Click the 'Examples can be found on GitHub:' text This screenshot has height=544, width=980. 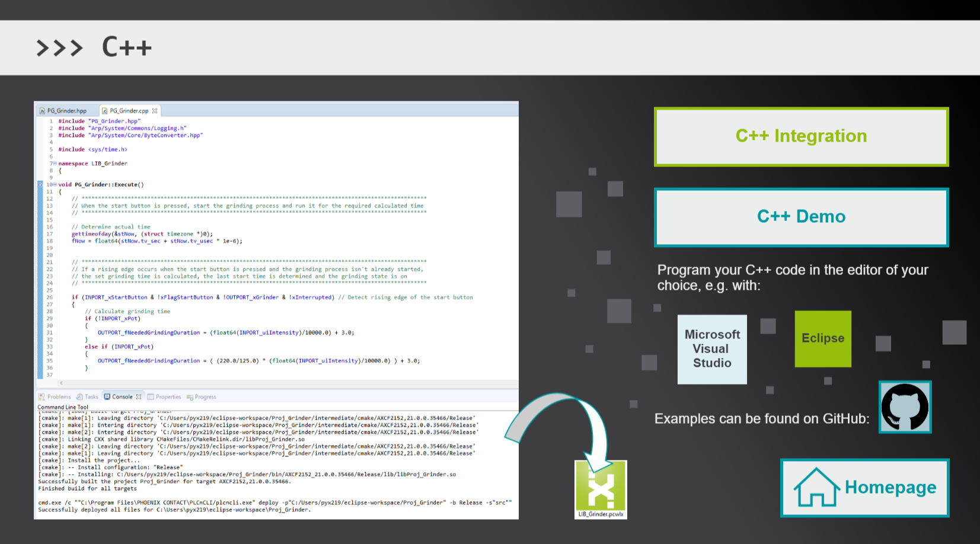coord(762,419)
